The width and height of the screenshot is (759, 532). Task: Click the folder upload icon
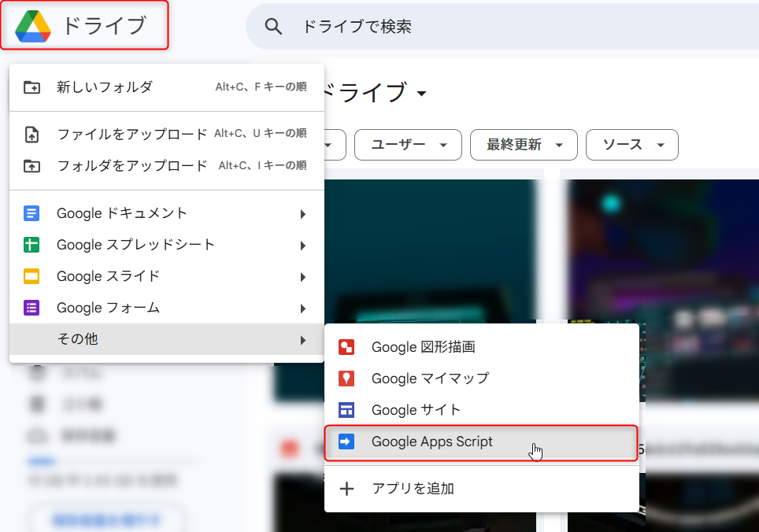click(32, 166)
